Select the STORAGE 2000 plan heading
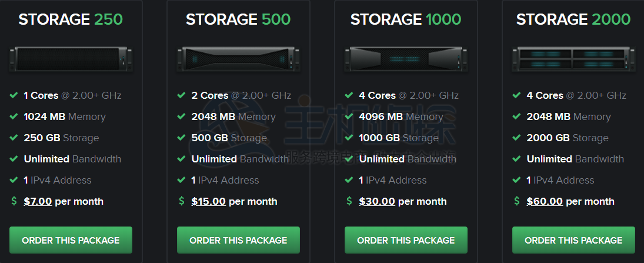The height and width of the screenshot is (263, 644). pos(573,19)
